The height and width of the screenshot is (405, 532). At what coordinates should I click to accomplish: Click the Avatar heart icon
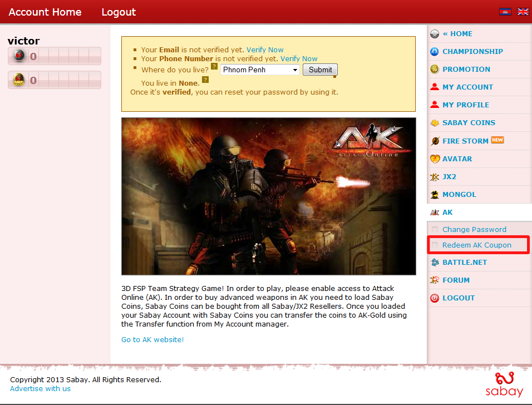[435, 159]
